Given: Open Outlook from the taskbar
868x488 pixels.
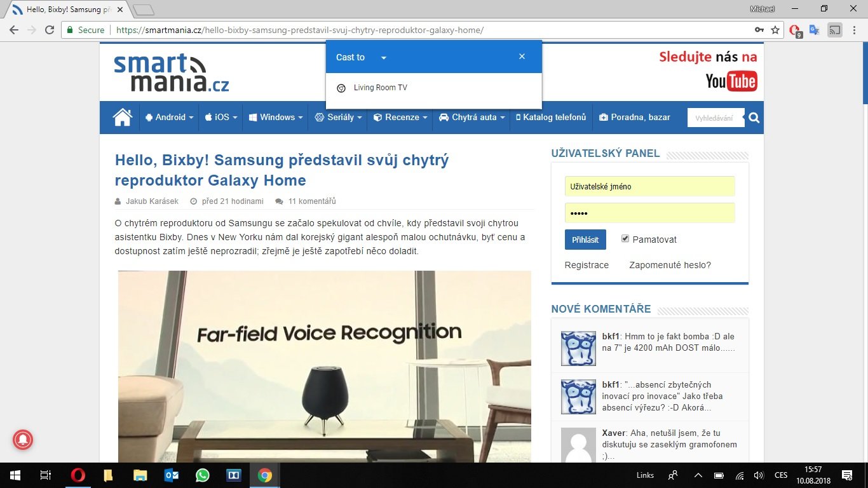Looking at the screenshot, I should coord(172,475).
